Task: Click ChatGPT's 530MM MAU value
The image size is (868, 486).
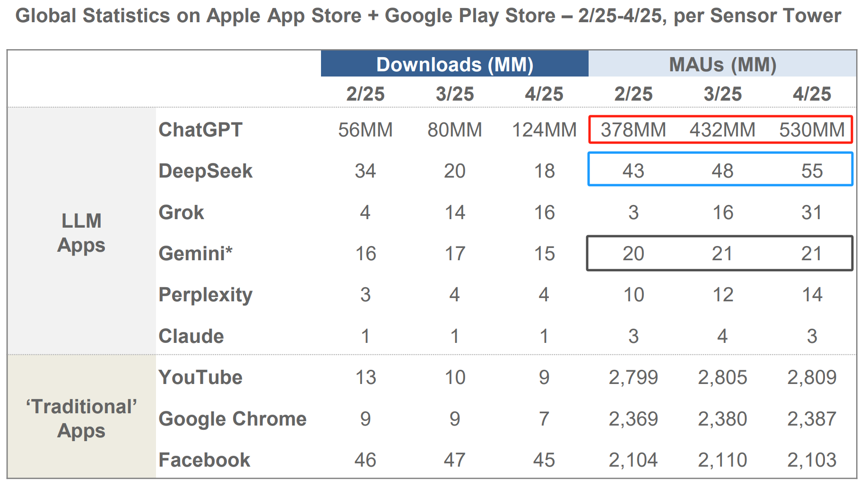Action: (x=812, y=130)
